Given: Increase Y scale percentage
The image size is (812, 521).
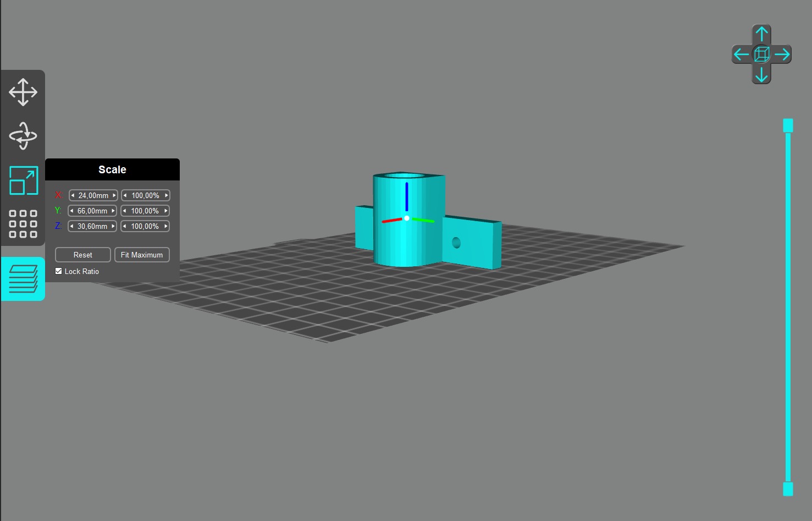Looking at the screenshot, I should coord(165,211).
